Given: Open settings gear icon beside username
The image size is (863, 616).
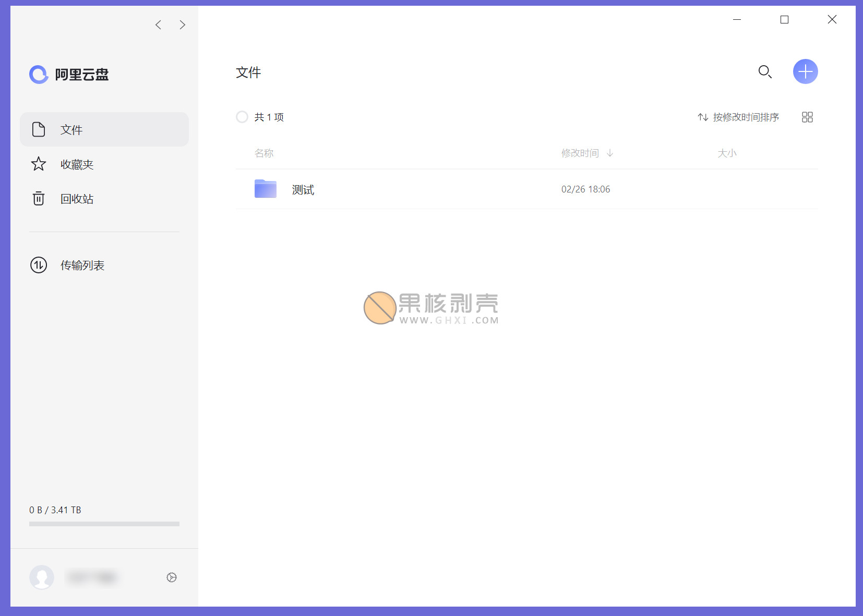Looking at the screenshot, I should [x=172, y=577].
